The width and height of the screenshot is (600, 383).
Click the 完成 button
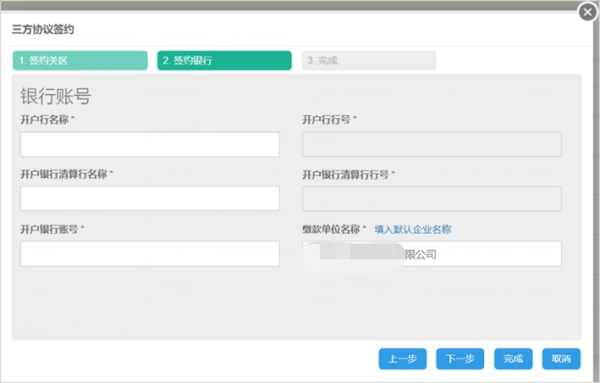(513, 359)
